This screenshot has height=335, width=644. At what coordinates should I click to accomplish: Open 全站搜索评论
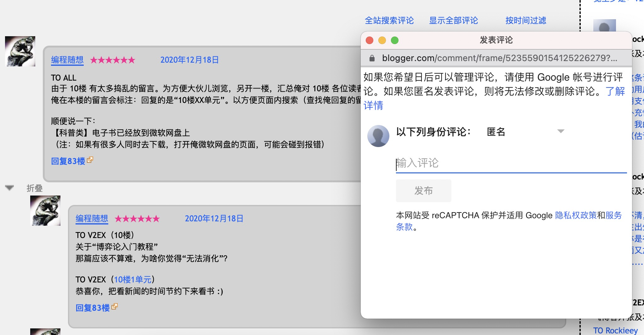(x=390, y=20)
